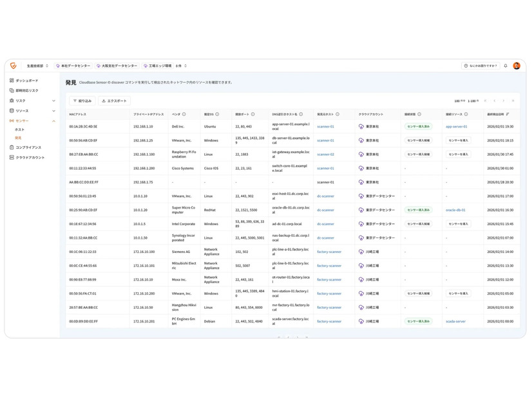This screenshot has height=399, width=532.
Task: Open the app-server-01 connected resource link
Action: (x=456, y=127)
